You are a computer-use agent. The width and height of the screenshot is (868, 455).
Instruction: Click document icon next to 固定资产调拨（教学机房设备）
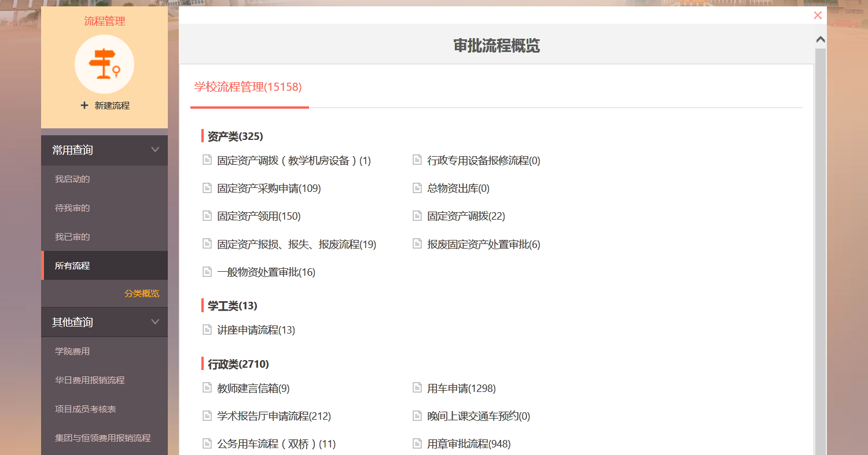coord(207,160)
